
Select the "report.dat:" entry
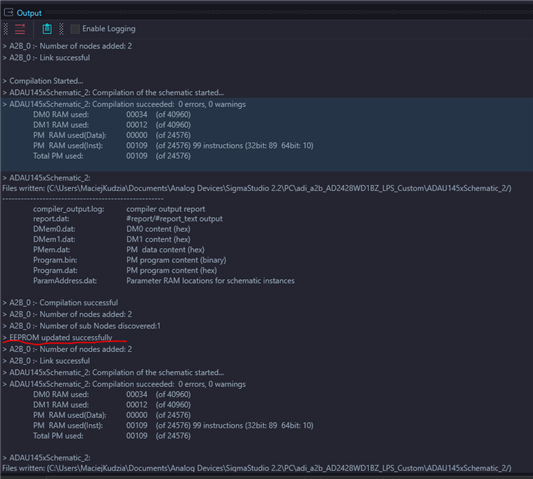point(51,219)
